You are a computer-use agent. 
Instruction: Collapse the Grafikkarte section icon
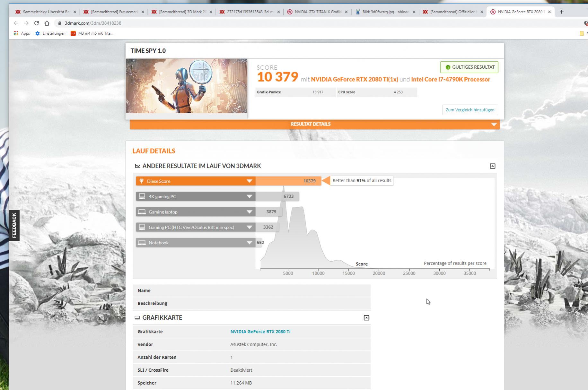(x=366, y=318)
